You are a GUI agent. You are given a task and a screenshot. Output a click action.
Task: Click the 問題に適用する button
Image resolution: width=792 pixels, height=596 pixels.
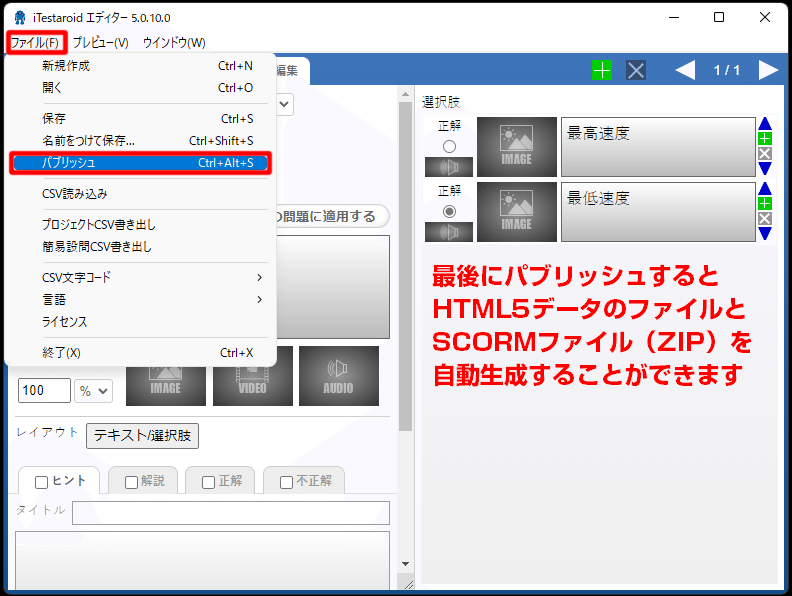(x=332, y=216)
